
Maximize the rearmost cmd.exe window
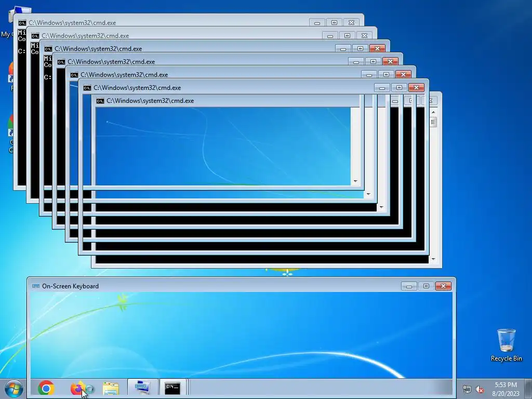334,22
